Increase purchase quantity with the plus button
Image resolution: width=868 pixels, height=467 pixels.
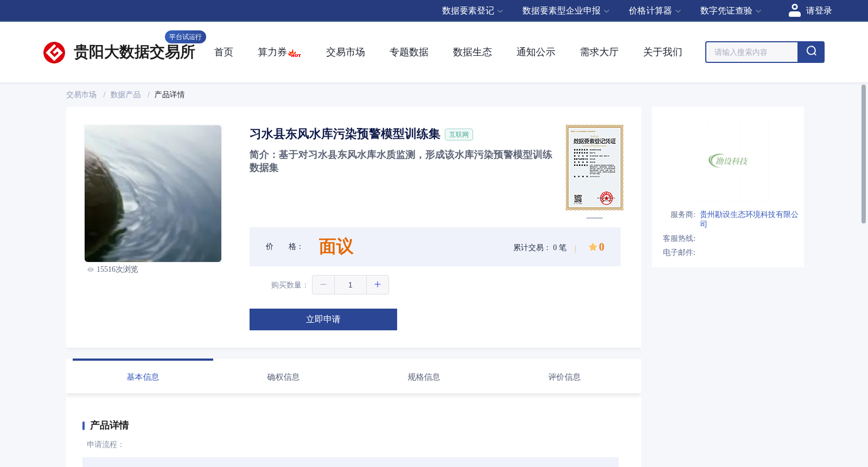point(378,285)
